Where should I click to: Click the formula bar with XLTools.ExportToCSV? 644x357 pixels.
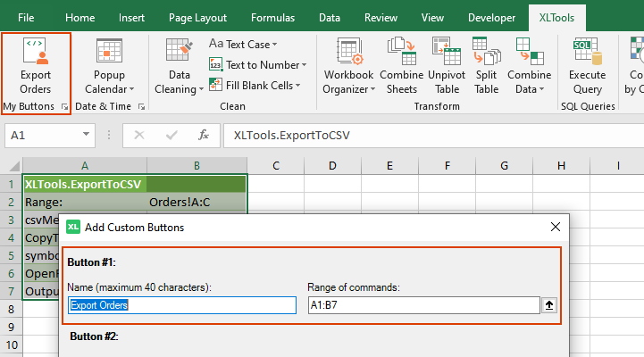[434, 136]
